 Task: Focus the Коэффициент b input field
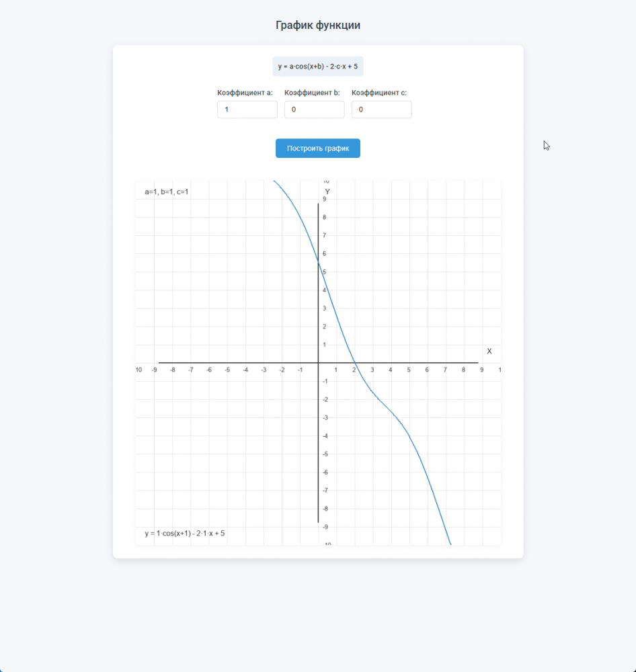click(315, 110)
